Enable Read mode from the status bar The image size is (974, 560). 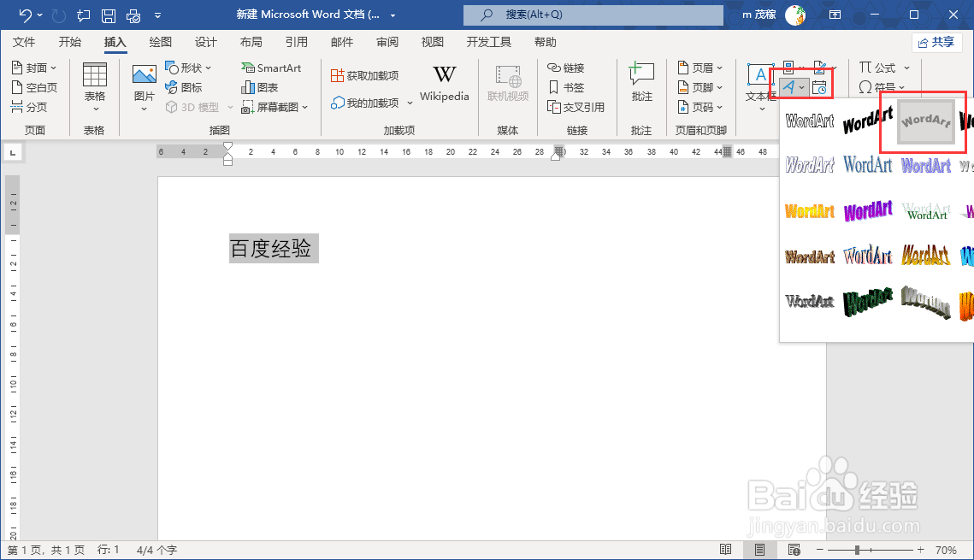pyautogui.click(x=725, y=549)
